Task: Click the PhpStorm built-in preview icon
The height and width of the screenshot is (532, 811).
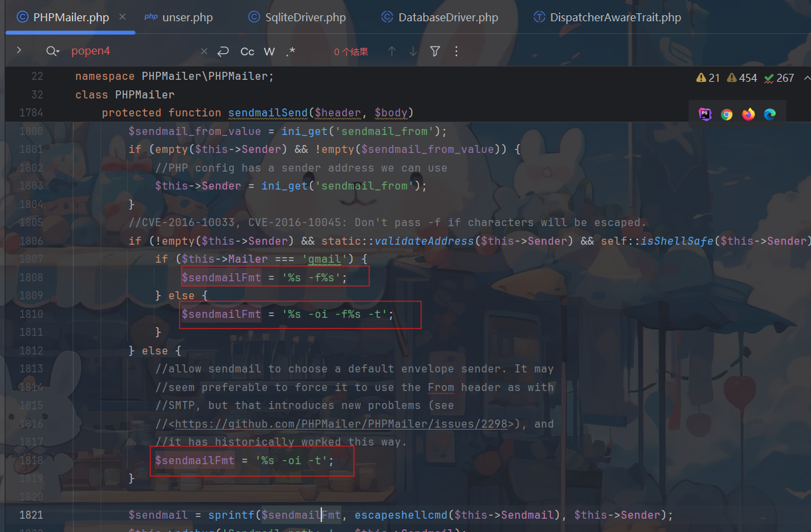Action: pyautogui.click(x=705, y=114)
